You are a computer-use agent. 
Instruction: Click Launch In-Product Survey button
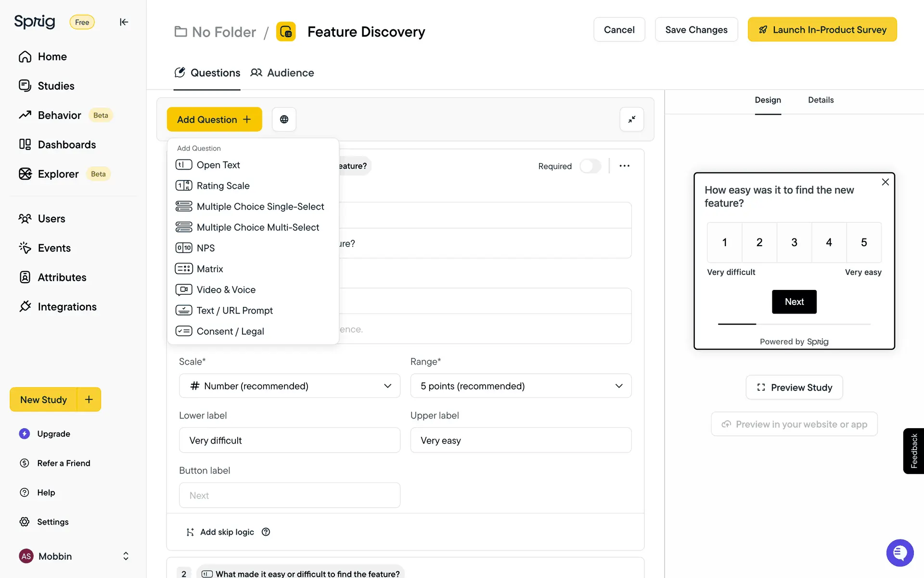[x=822, y=30]
